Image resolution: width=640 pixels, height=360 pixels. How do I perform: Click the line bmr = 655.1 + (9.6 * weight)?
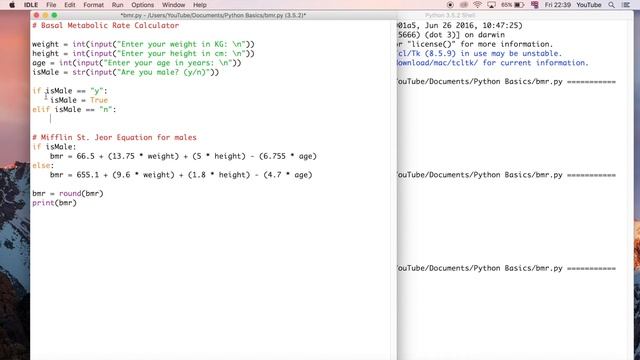(181, 175)
